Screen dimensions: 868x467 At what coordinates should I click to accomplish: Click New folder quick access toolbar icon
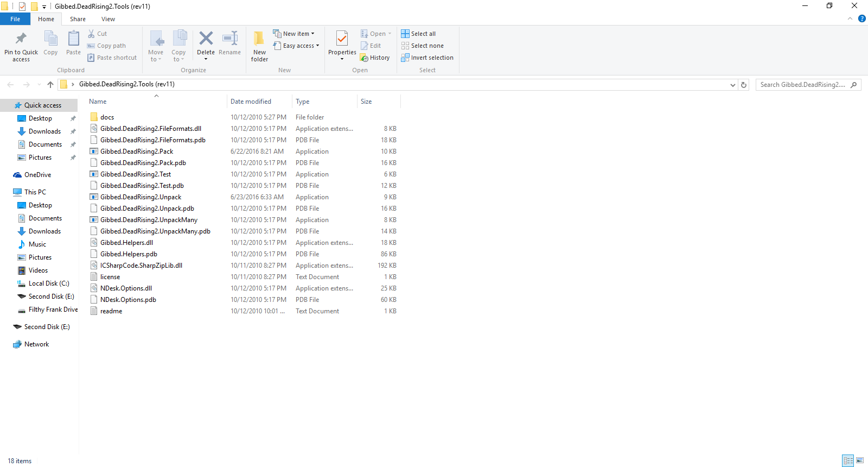tap(34, 7)
